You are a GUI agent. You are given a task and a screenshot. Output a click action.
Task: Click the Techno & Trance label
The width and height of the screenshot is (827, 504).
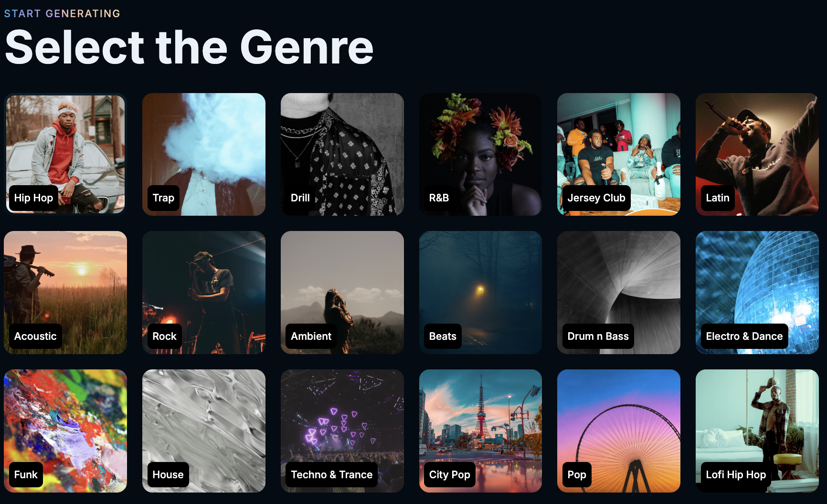(x=332, y=475)
